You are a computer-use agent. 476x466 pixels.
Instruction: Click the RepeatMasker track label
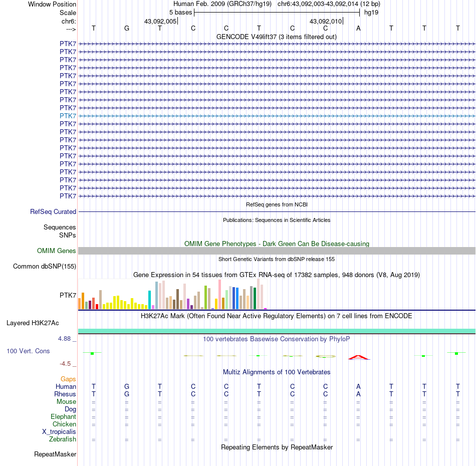tap(55, 454)
